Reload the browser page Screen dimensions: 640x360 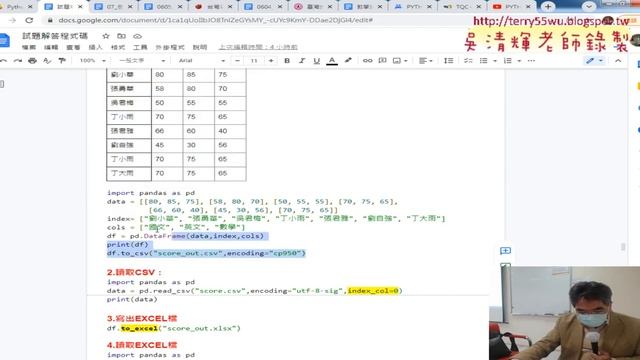[29, 20]
